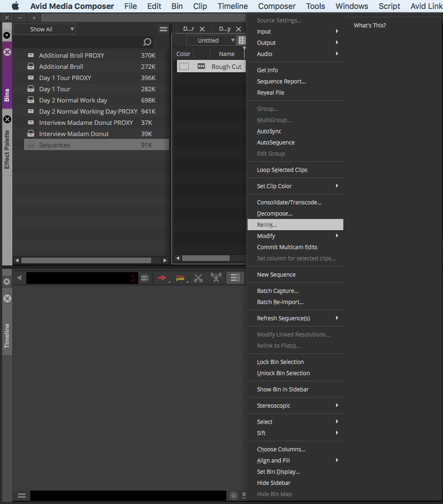Image resolution: width=443 pixels, height=504 pixels.
Task: Select the Sequences bin row
Action: click(x=96, y=145)
